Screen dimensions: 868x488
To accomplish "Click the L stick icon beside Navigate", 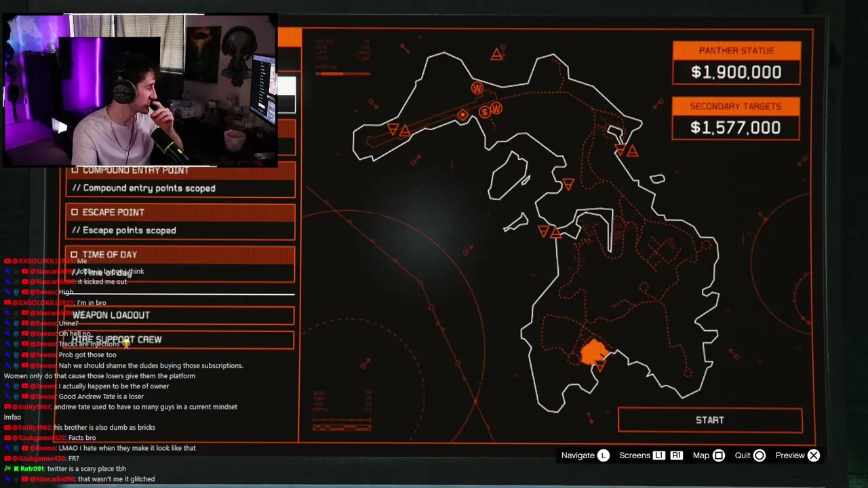I will (604, 455).
